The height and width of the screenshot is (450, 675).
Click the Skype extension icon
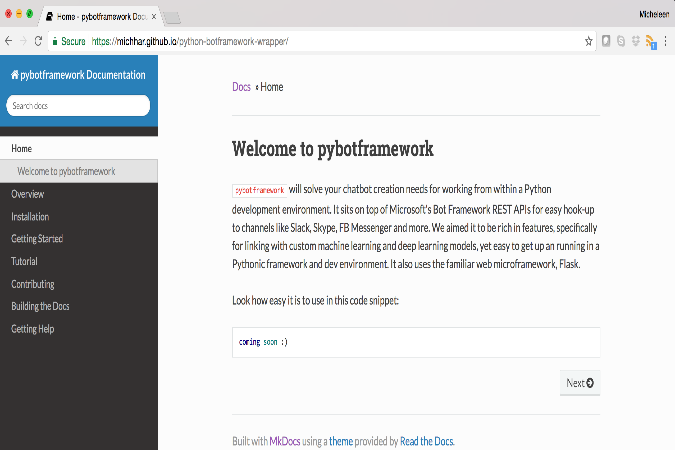tap(621, 41)
